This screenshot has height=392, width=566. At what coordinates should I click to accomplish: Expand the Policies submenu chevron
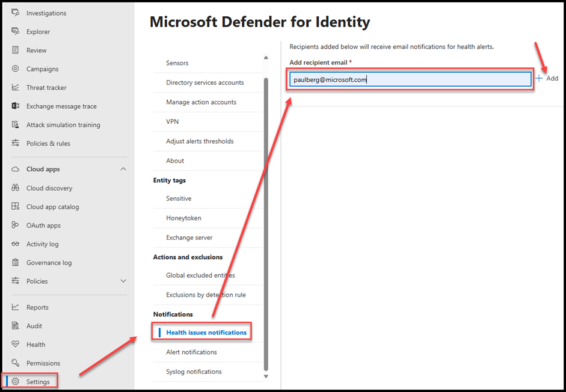click(123, 281)
